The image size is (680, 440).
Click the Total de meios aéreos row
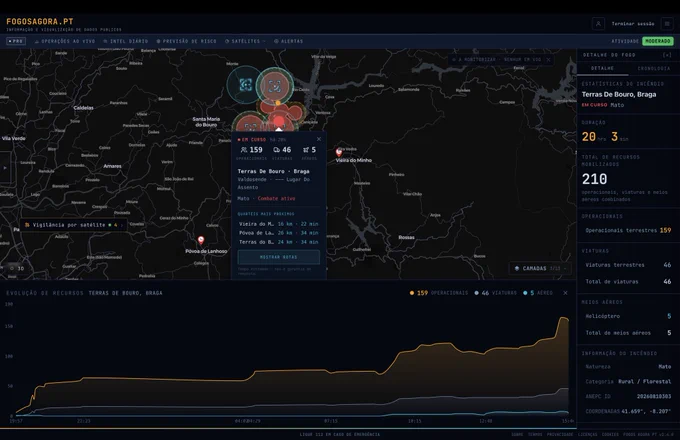(628, 333)
